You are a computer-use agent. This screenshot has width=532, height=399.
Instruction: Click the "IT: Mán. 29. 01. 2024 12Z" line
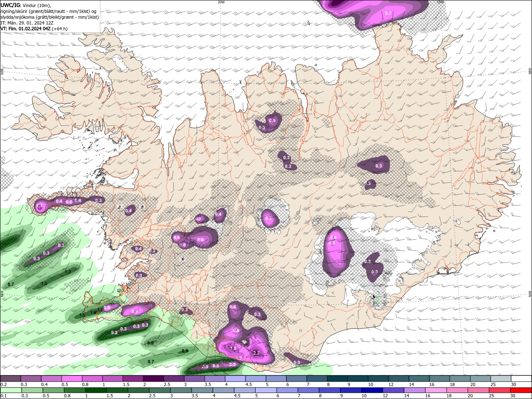(27, 23)
